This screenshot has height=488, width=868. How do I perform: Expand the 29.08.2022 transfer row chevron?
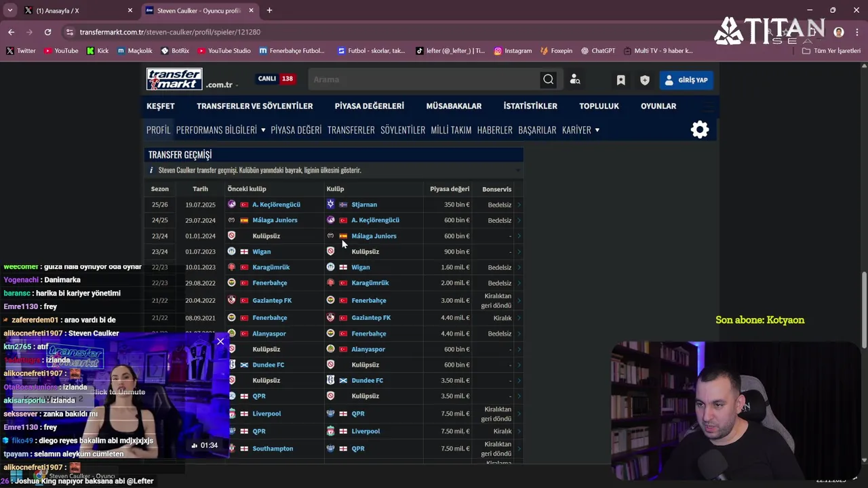click(519, 283)
